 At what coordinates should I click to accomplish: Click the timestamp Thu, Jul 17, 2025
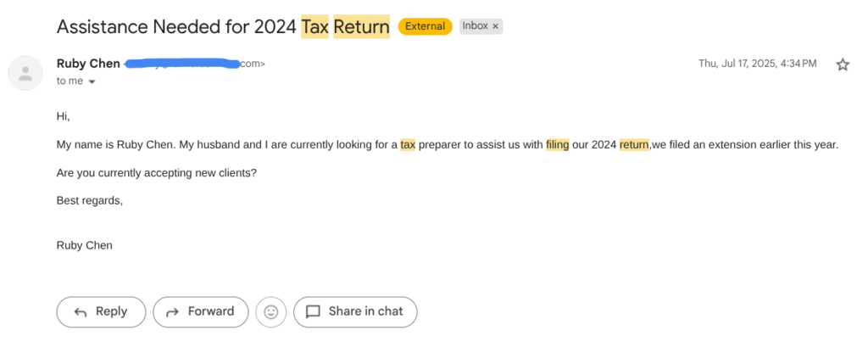757,64
